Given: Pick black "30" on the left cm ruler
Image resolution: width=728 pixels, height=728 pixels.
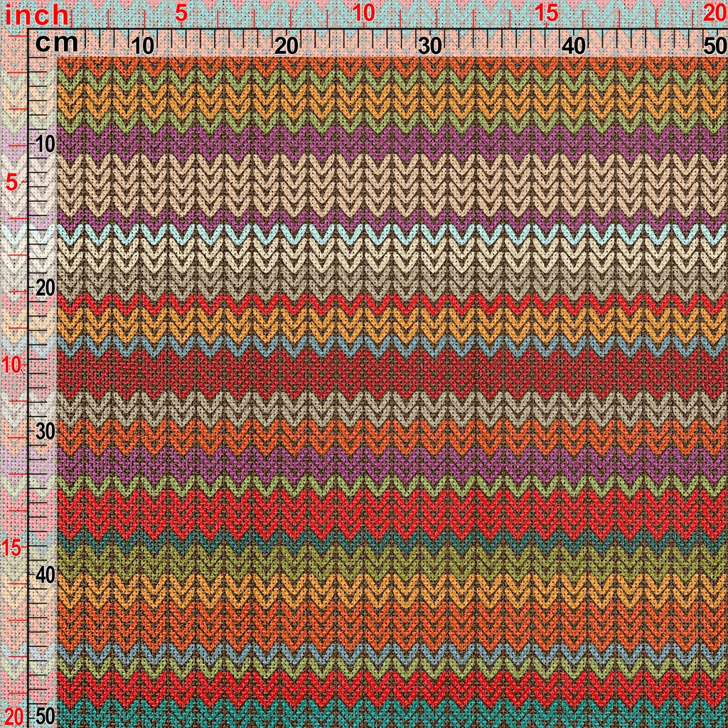Looking at the screenshot, I should (45, 432).
